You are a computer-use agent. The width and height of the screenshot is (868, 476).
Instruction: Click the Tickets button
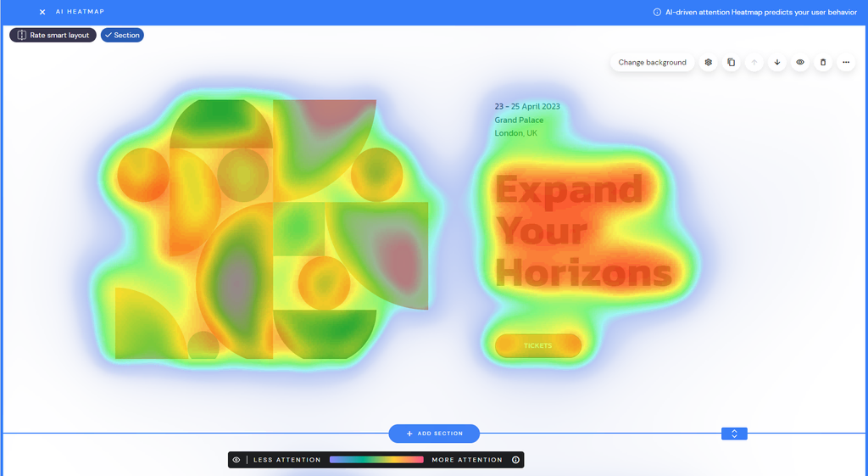pyautogui.click(x=538, y=345)
